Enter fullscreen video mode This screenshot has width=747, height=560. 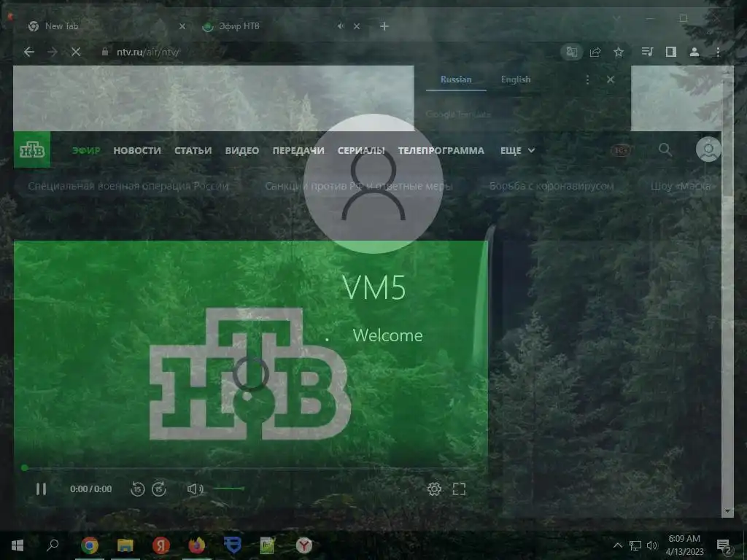coord(459,489)
